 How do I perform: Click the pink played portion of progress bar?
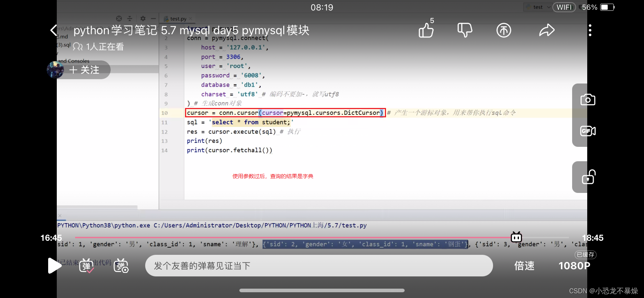tap(293, 238)
